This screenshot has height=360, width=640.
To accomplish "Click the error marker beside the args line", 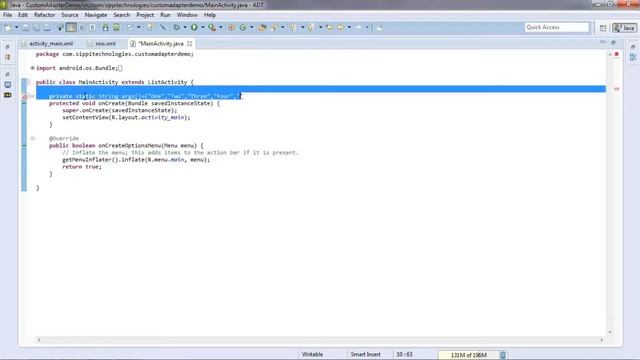I will click(x=24, y=97).
